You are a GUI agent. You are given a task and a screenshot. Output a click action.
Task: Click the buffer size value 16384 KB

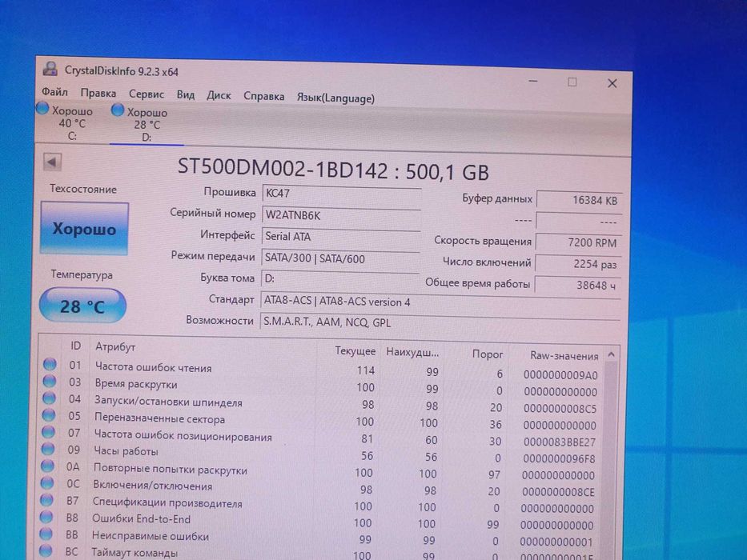[579, 200]
